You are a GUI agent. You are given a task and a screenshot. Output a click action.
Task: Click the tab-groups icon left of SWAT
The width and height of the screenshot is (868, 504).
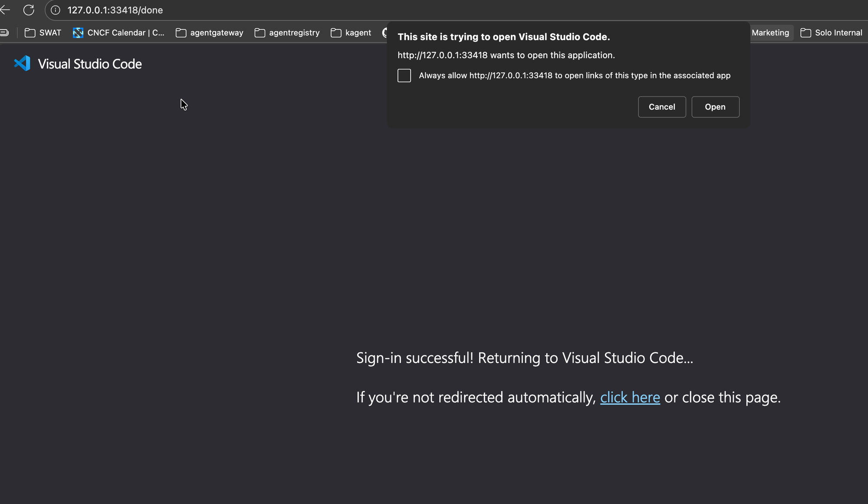click(4, 33)
